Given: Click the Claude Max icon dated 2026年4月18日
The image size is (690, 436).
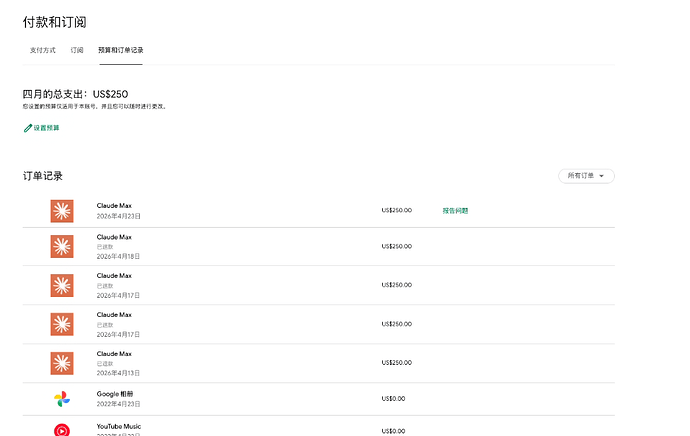Looking at the screenshot, I should pos(62,246).
